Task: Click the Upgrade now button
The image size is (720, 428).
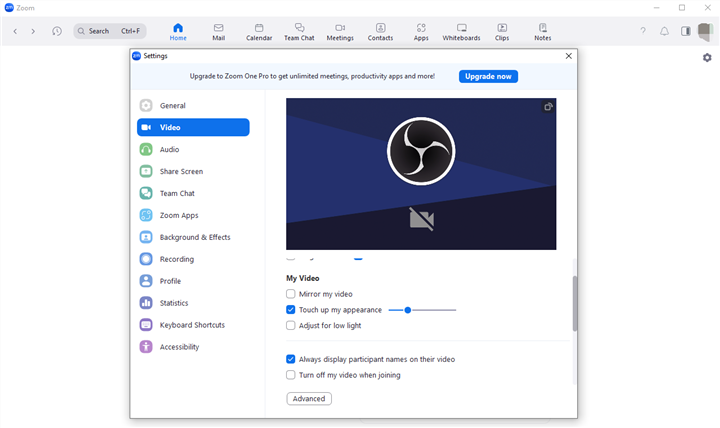Action: [488, 76]
